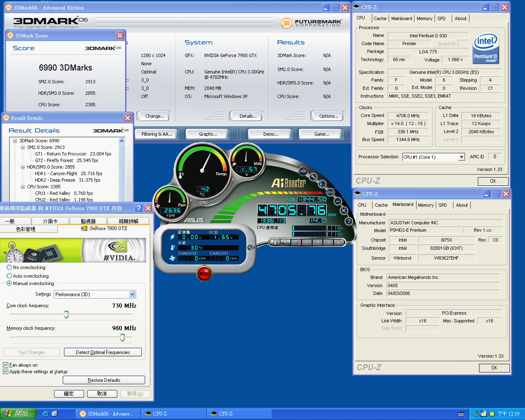The width and height of the screenshot is (525, 420).
Task: Select AI Booster profile slot 1
Action: [x=306, y=242]
